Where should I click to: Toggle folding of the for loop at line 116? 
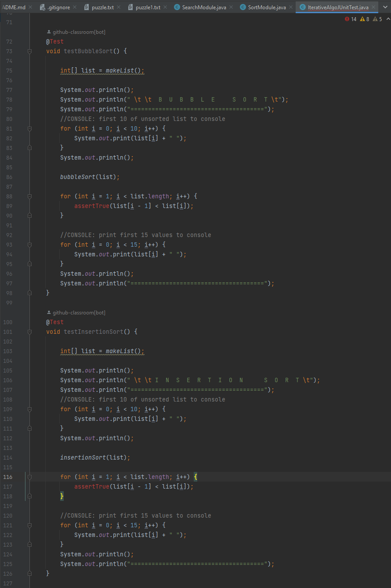coord(29,477)
